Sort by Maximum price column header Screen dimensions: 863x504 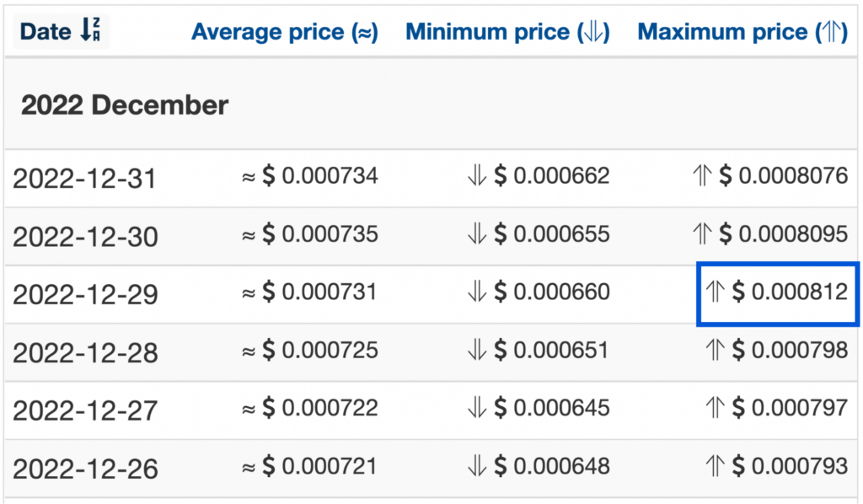[742, 31]
